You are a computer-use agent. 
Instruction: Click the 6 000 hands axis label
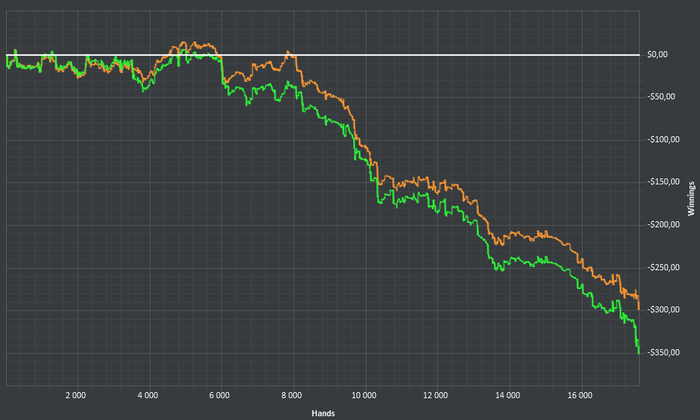tap(219, 395)
